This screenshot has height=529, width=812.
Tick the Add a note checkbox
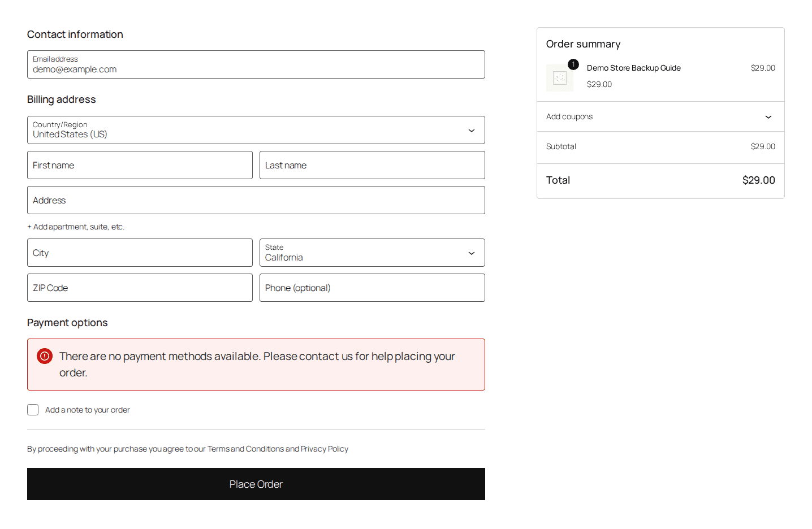(x=33, y=410)
